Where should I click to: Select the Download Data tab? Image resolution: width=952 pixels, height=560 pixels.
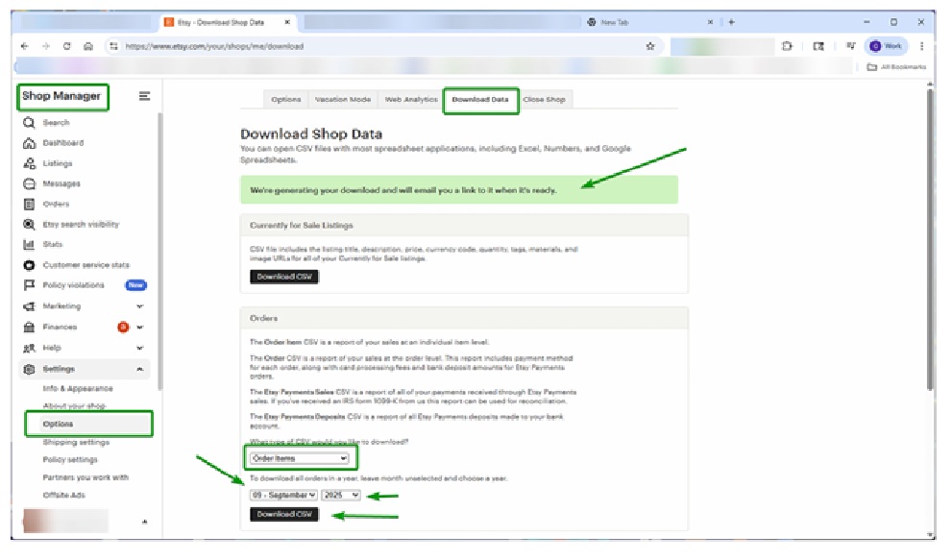(480, 99)
